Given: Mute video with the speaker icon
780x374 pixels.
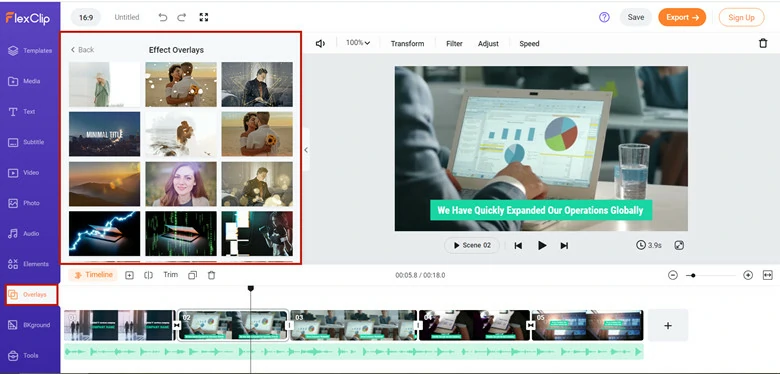Looking at the screenshot, I should (x=320, y=44).
